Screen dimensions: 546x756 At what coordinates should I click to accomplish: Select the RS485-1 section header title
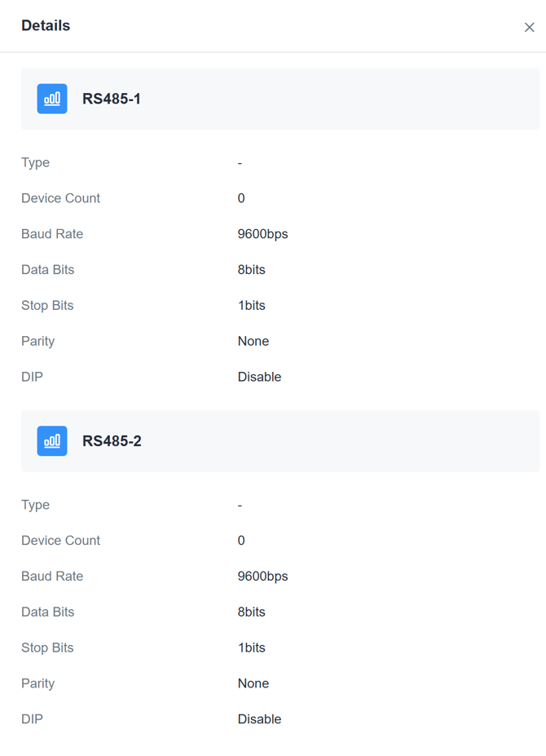[112, 99]
